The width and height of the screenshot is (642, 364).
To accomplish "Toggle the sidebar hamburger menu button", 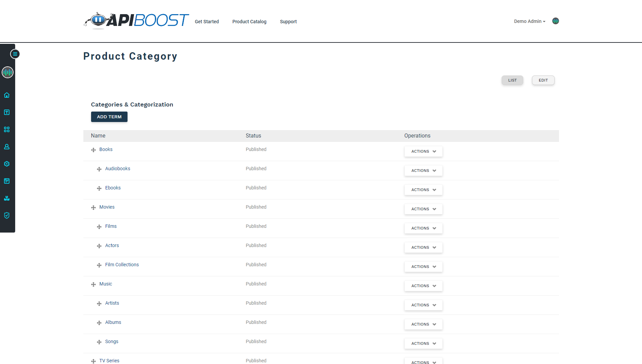I will click(15, 54).
